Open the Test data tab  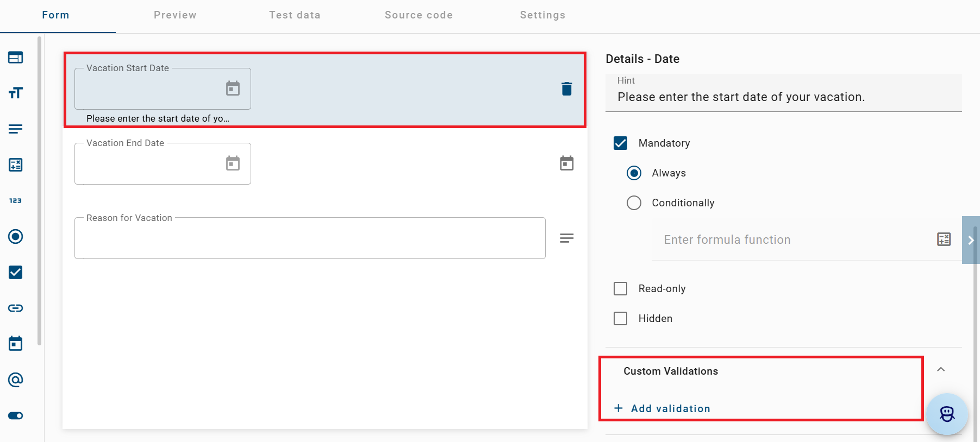295,15
